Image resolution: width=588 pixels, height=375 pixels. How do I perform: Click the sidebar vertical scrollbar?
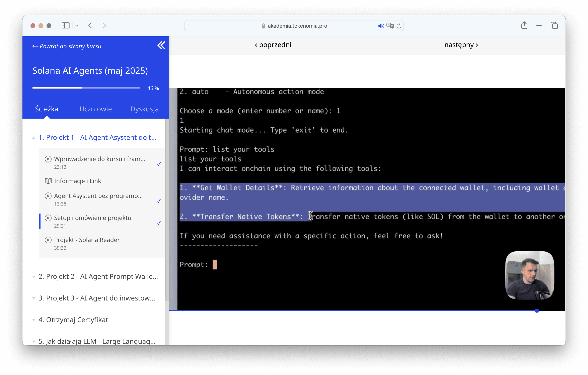click(167, 210)
